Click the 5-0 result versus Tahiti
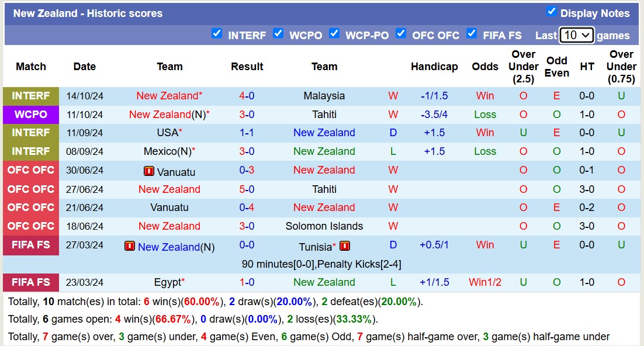The height and width of the screenshot is (346, 644). click(x=247, y=189)
